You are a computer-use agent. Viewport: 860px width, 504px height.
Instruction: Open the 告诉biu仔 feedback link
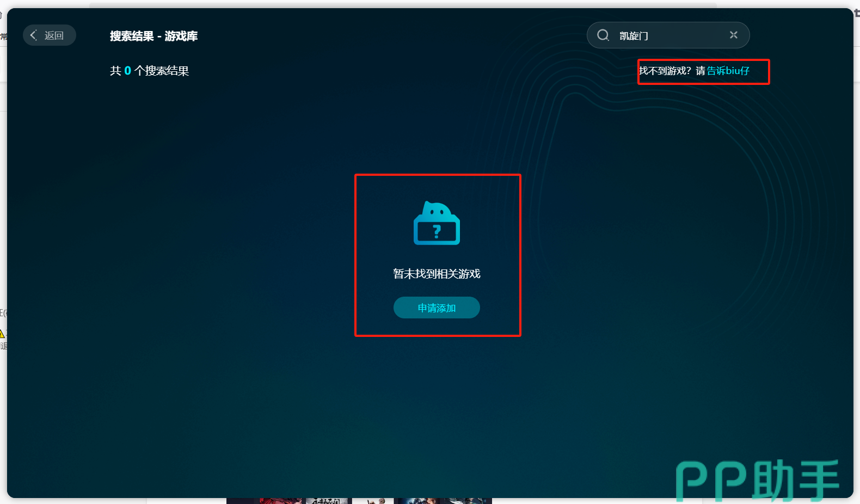(x=728, y=71)
